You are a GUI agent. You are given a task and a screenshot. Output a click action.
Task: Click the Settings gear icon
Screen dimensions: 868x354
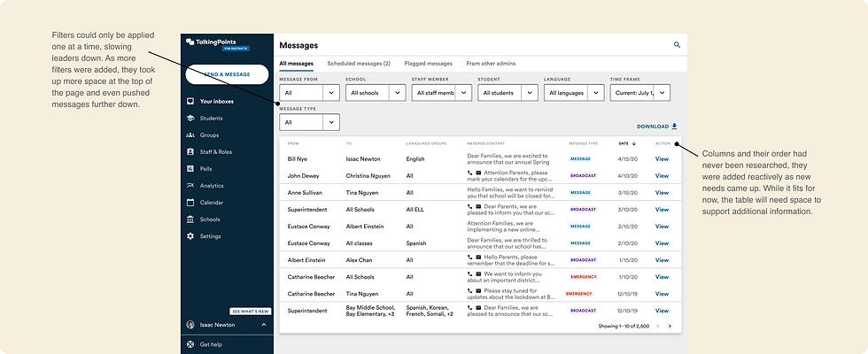pos(190,236)
